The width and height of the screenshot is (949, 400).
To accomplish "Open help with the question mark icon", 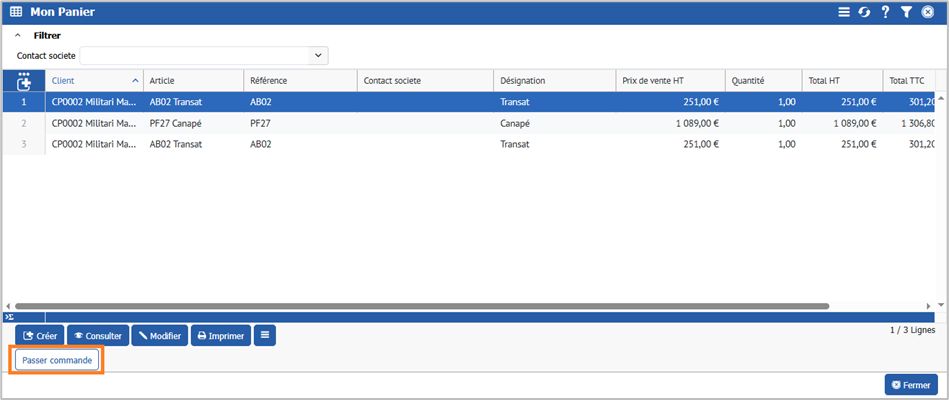I will tap(885, 12).
